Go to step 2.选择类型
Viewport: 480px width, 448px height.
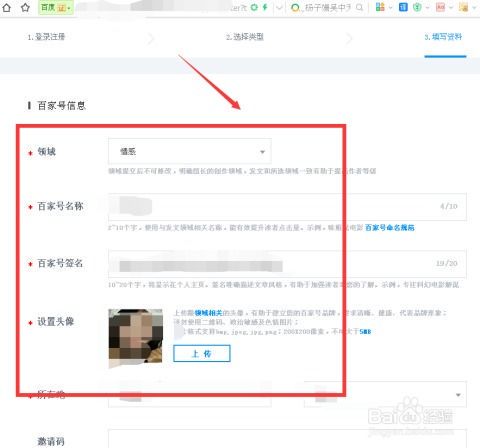(245, 37)
